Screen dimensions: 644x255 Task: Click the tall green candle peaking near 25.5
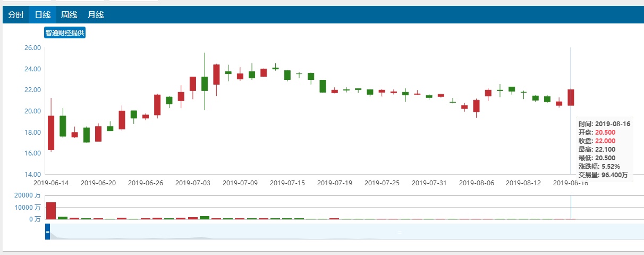click(205, 84)
